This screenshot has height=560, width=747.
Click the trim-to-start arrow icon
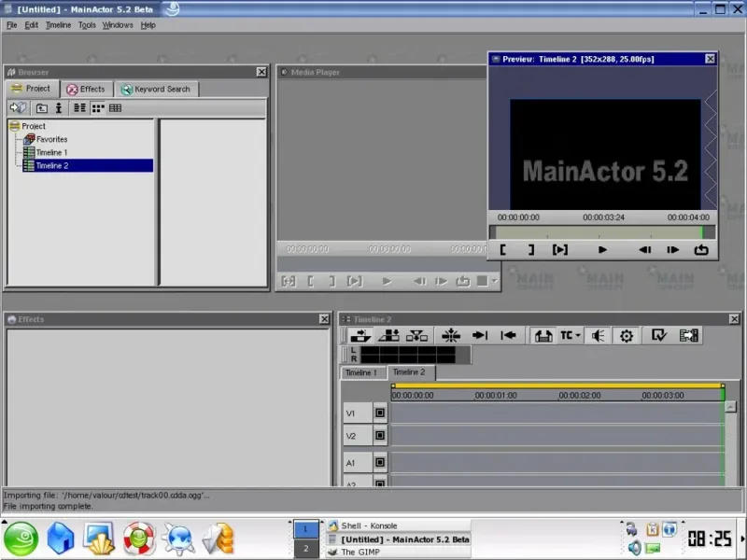click(x=508, y=336)
